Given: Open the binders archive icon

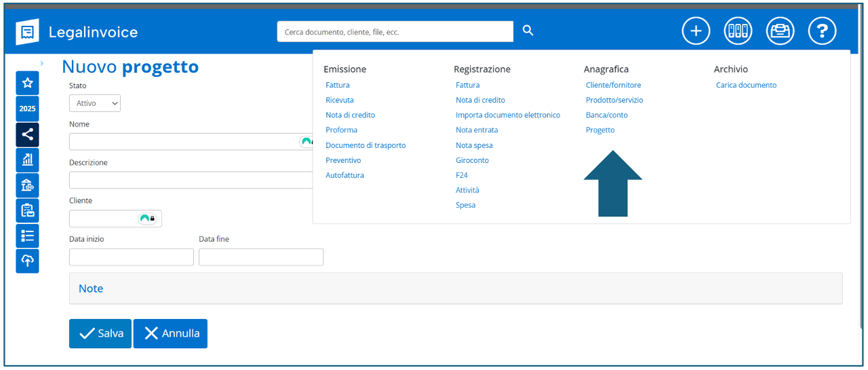Looking at the screenshot, I should click(738, 31).
